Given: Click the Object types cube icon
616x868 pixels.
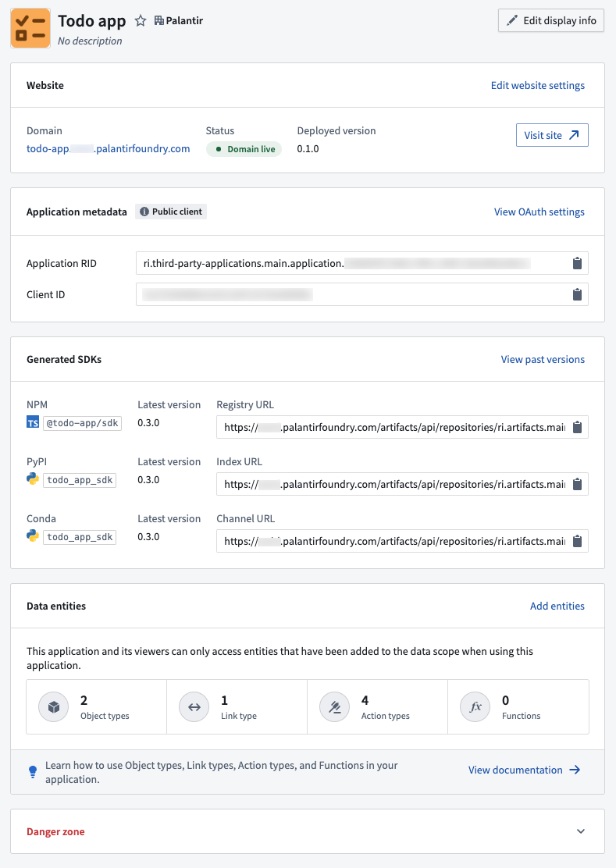Looking at the screenshot, I should click(x=54, y=707).
